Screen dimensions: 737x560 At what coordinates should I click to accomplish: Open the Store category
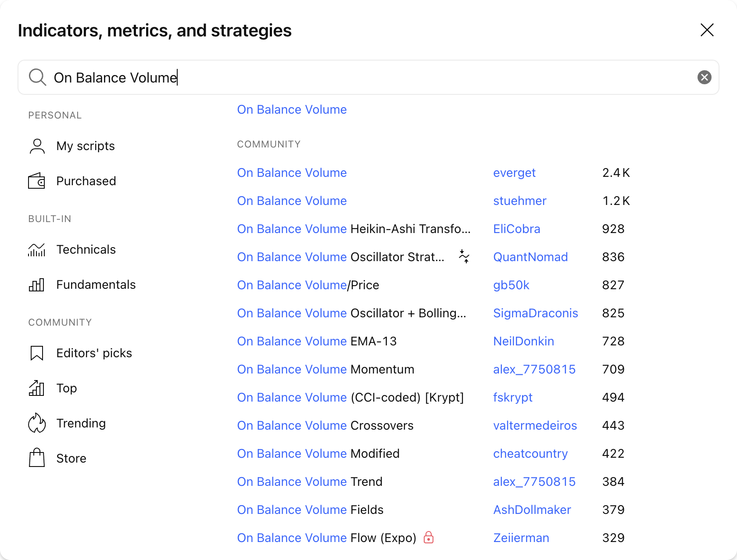tap(72, 458)
